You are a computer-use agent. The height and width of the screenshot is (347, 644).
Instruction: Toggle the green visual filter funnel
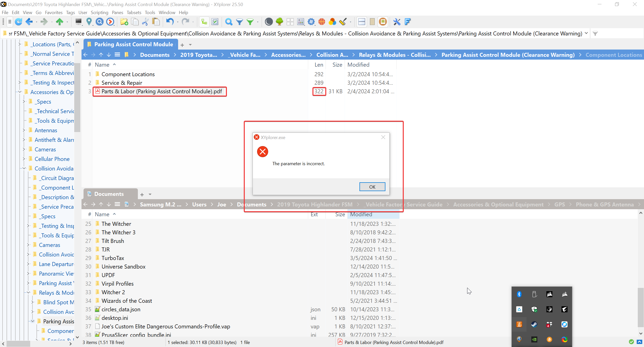(250, 22)
